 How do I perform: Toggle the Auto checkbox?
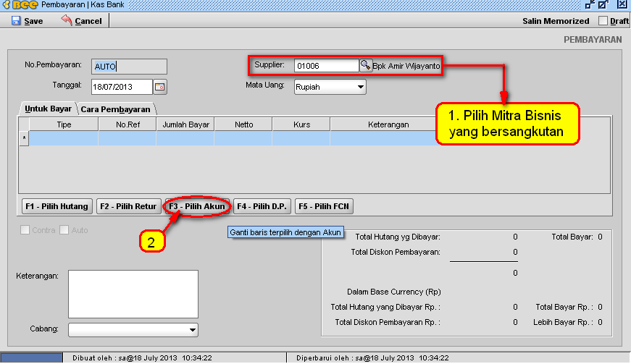point(64,230)
